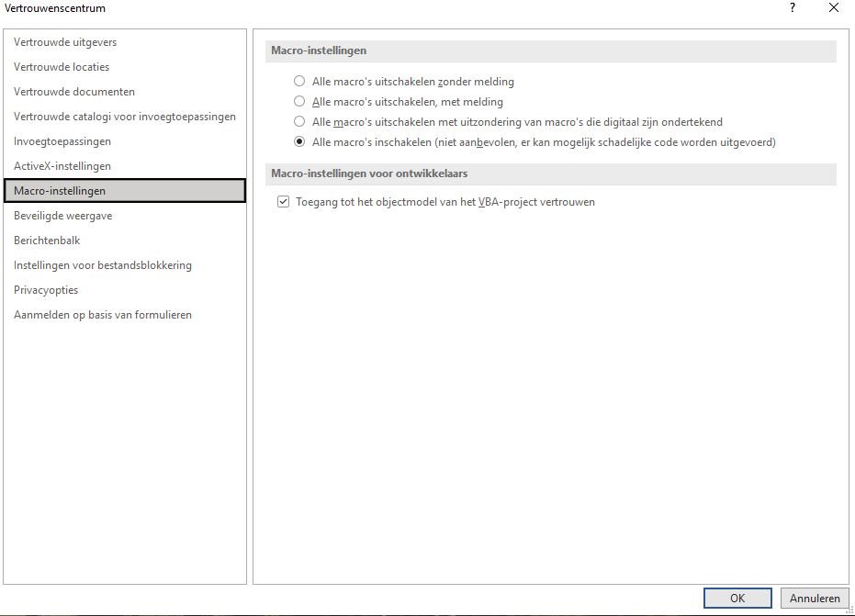Screen dimensions: 855x616
Task: Click the Vertrouwenscentrum window title
Action: click(x=55, y=8)
